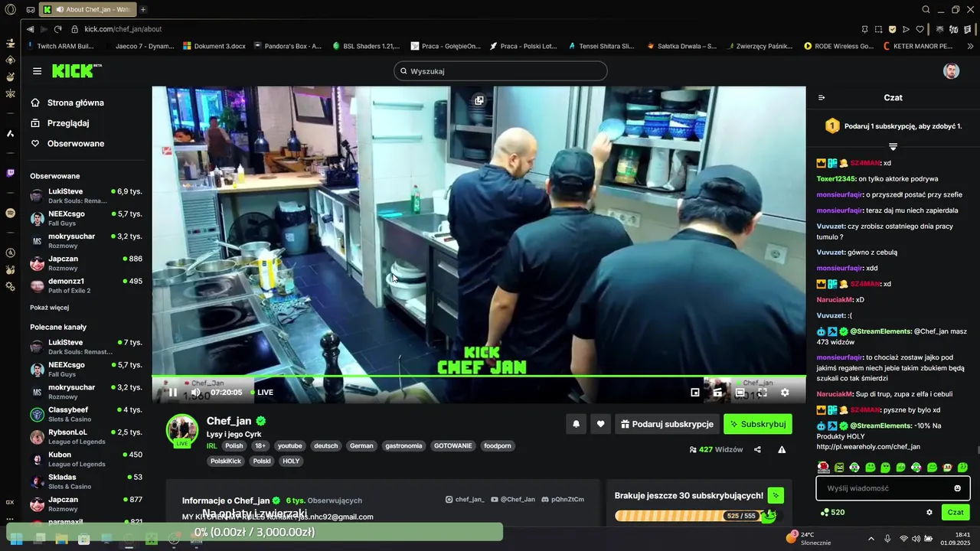The image size is (980, 551).
Task: Open a new browser tab
Action: tap(143, 9)
